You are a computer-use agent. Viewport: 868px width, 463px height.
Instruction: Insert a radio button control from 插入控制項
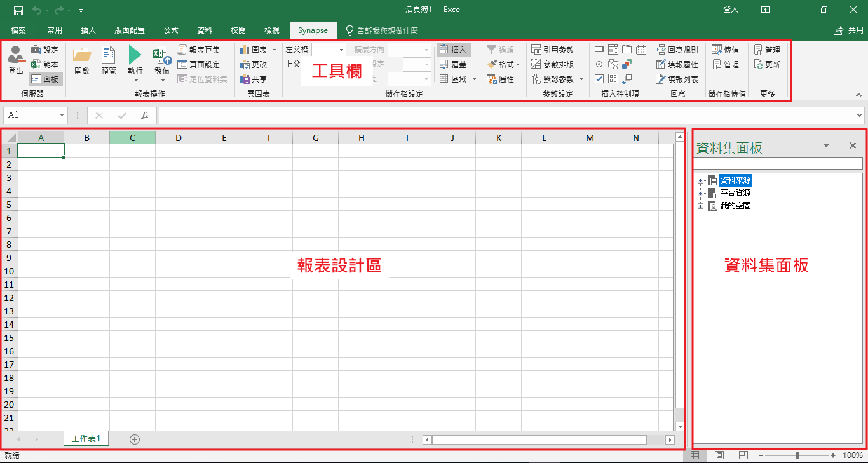pyautogui.click(x=599, y=64)
